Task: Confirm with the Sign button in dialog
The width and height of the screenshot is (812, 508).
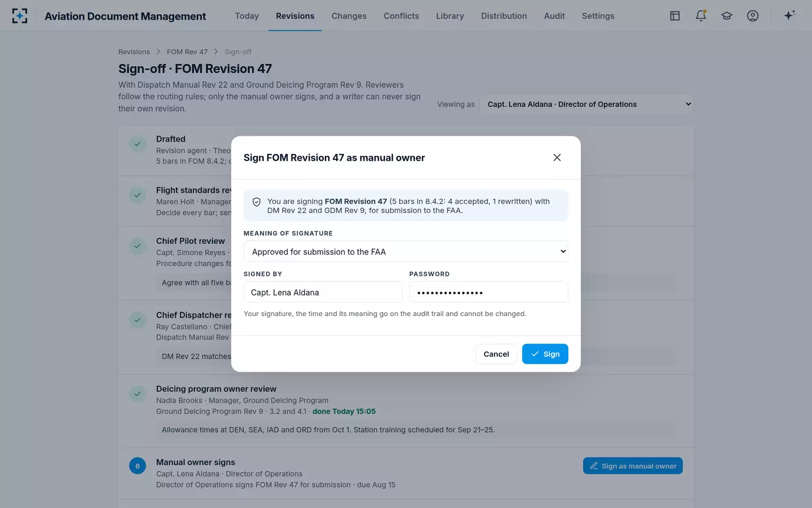Action: (x=545, y=354)
